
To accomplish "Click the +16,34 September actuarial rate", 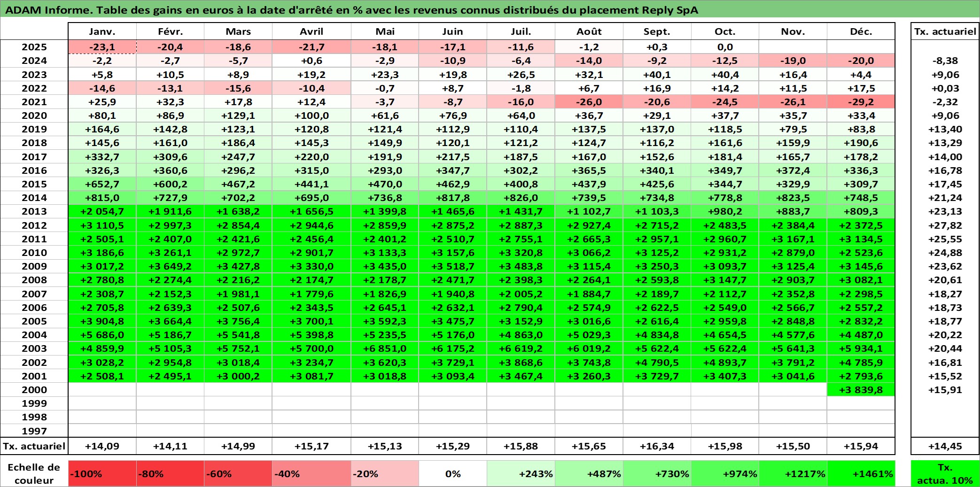I will click(x=657, y=446).
